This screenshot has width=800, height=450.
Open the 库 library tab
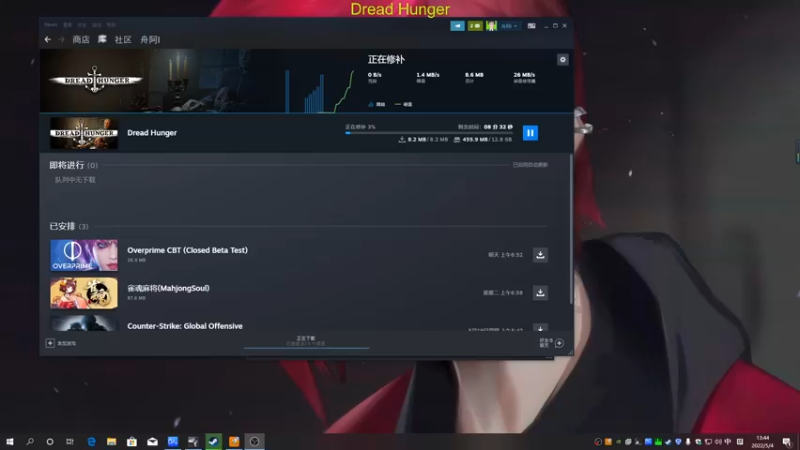(x=102, y=39)
